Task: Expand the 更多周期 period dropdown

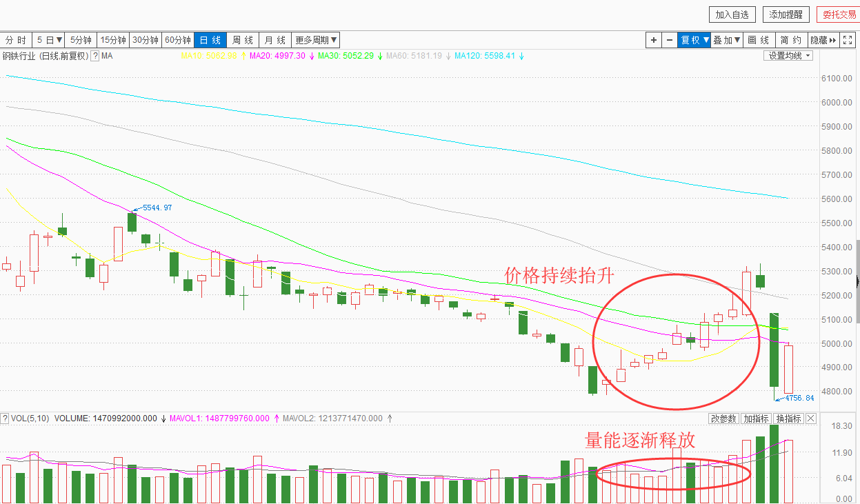Action: coord(315,40)
